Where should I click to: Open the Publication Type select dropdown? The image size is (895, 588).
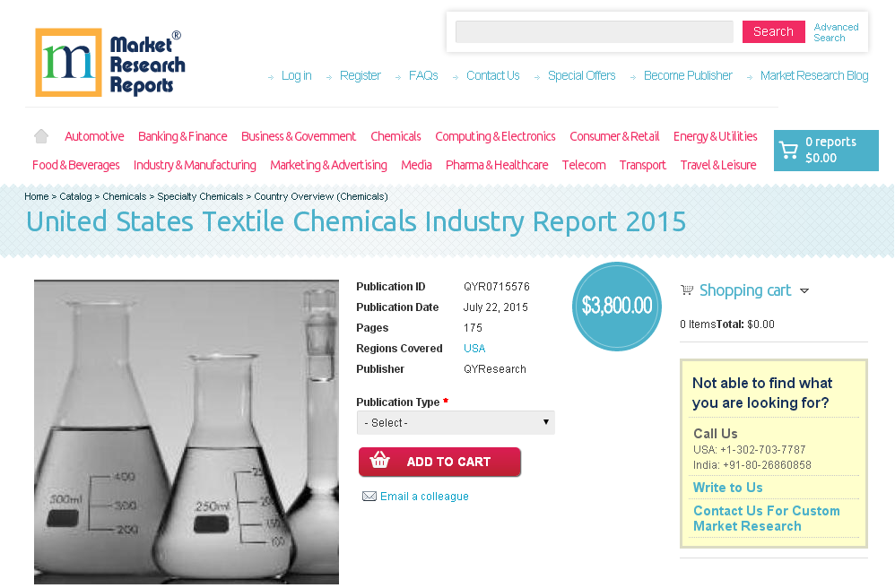point(455,422)
